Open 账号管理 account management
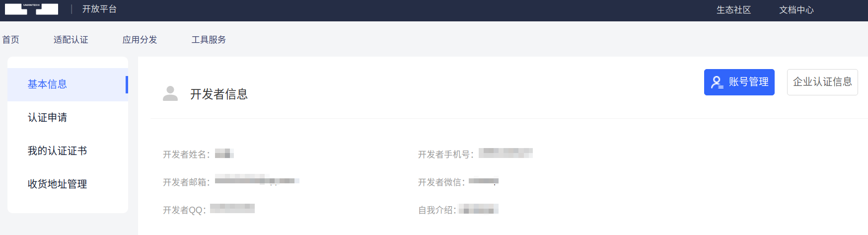The width and height of the screenshot is (868, 235). (739, 82)
